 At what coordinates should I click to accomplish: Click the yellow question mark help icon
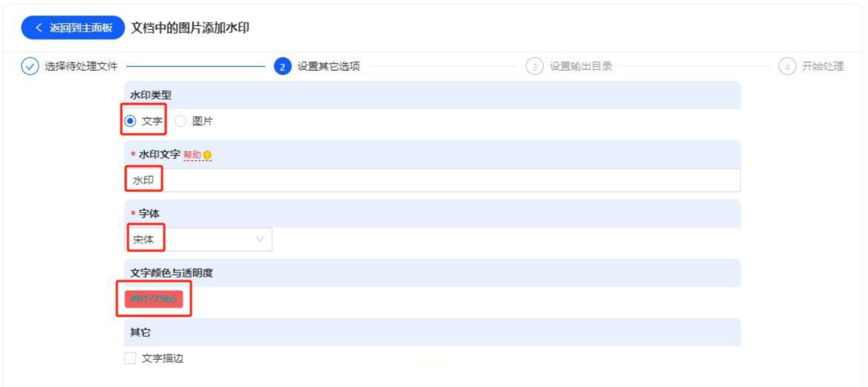coord(208,155)
